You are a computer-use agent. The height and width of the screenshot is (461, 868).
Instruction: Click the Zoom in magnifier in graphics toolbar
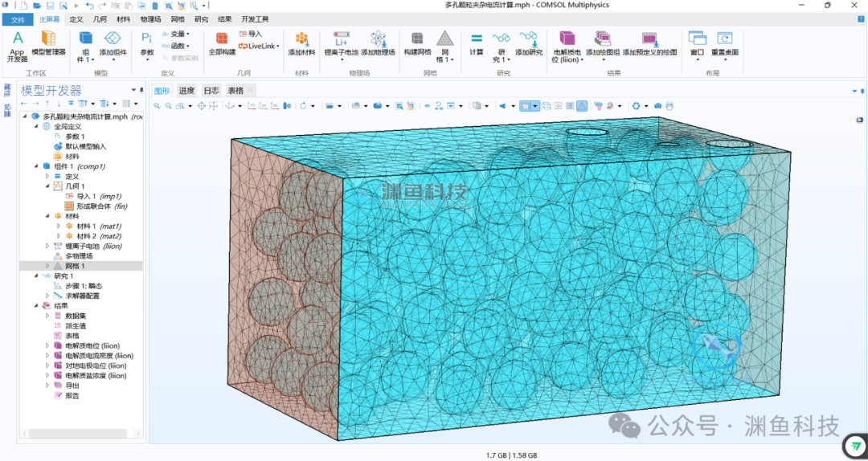click(x=157, y=106)
